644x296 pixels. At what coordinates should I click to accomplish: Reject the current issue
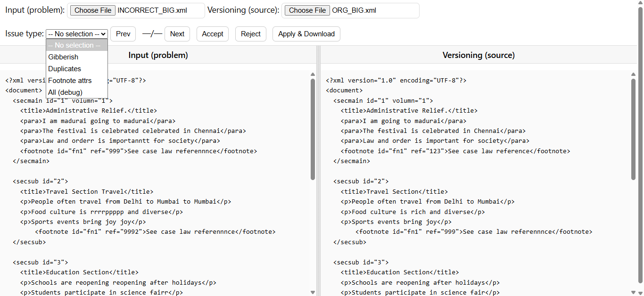pyautogui.click(x=250, y=33)
